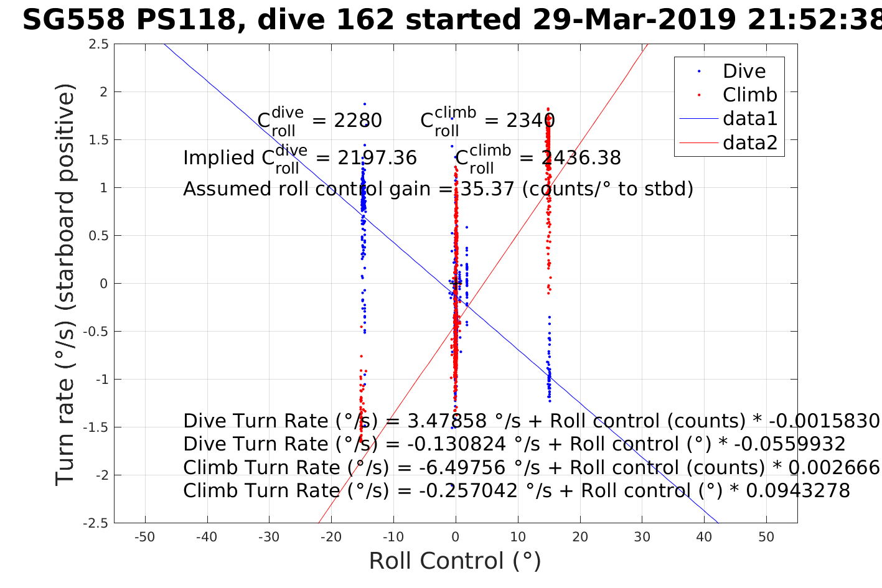Click the red Climb marker in legend
This screenshot has width=882, height=588.
click(x=699, y=95)
